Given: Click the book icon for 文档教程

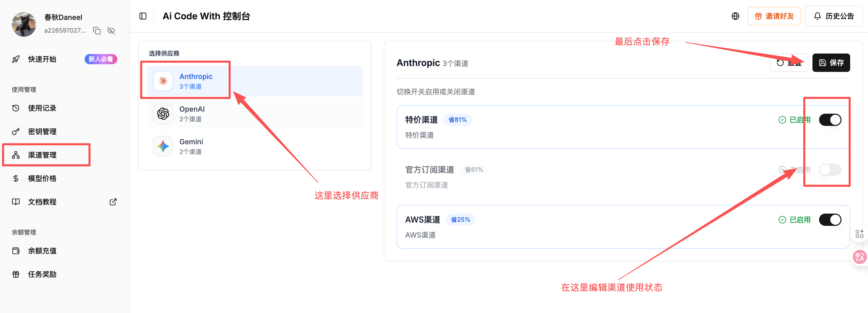Looking at the screenshot, I should 16,202.
